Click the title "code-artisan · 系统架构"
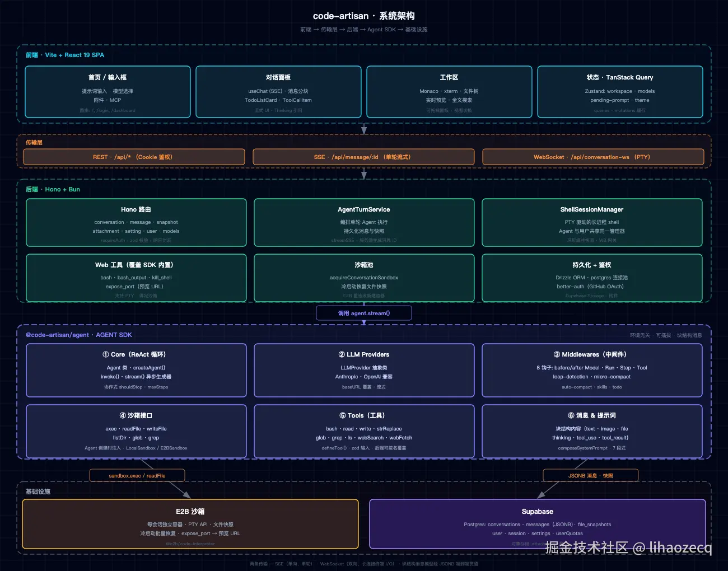This screenshot has width=728, height=571. (x=364, y=16)
